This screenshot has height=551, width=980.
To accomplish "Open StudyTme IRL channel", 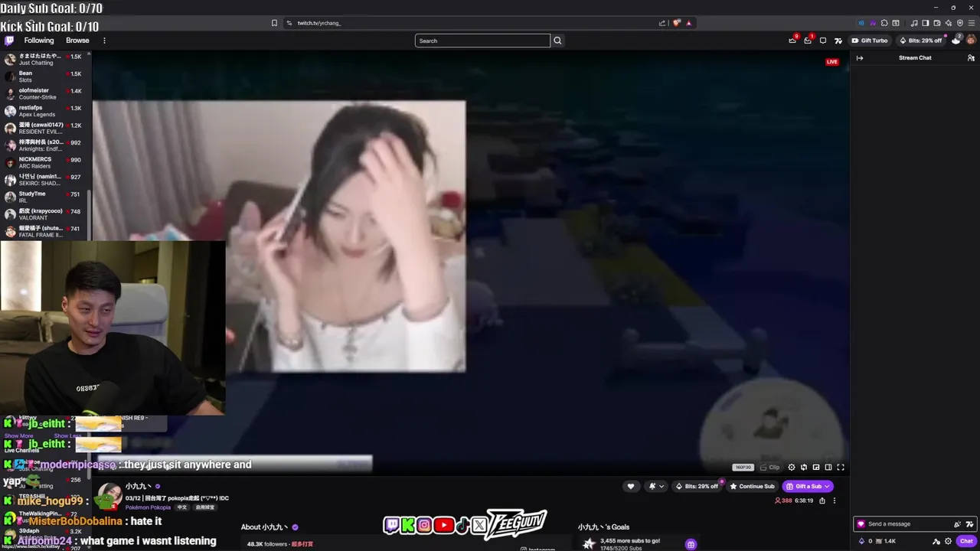I will [44, 197].
